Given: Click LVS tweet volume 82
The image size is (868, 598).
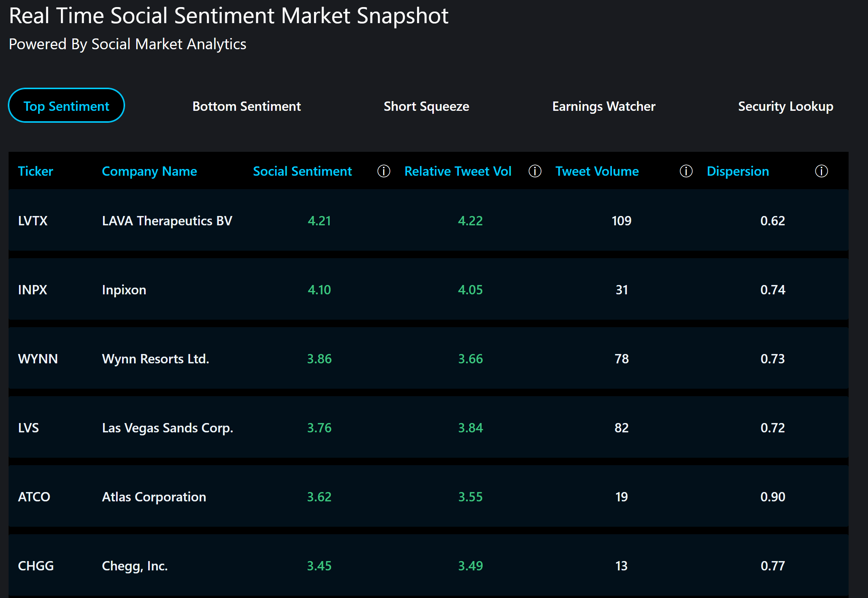Looking at the screenshot, I should [622, 428].
